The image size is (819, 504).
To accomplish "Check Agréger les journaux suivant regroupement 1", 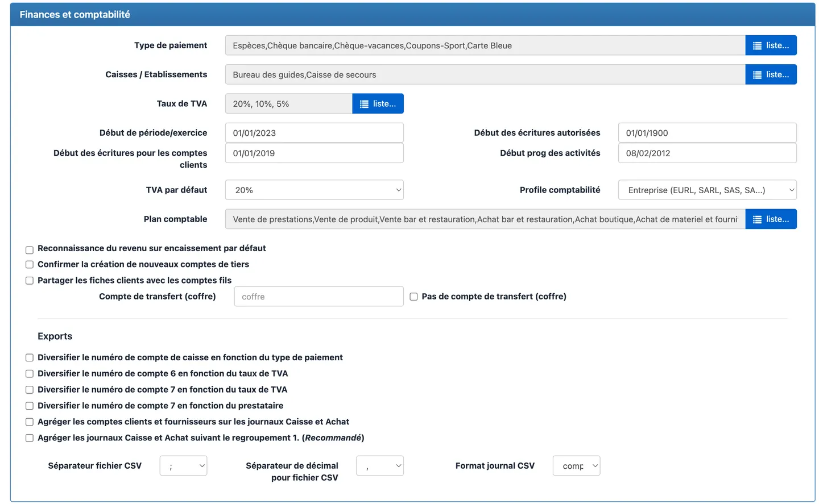I will 30,438.
